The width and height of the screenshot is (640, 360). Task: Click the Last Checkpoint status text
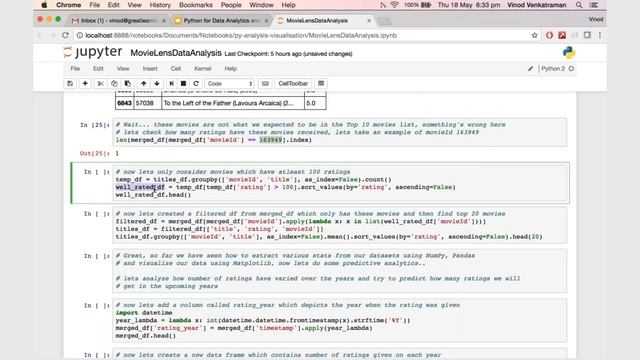pyautogui.click(x=288, y=53)
